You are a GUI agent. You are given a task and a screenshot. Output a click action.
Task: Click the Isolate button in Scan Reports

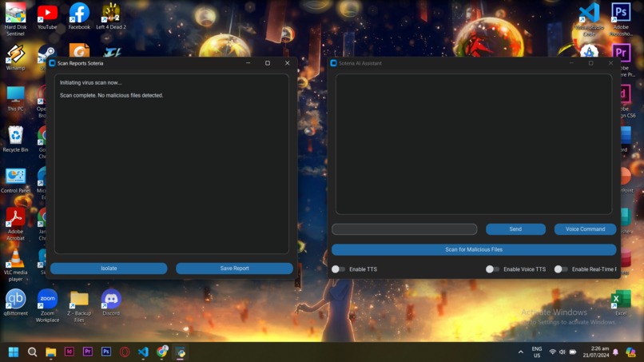pyautogui.click(x=109, y=269)
